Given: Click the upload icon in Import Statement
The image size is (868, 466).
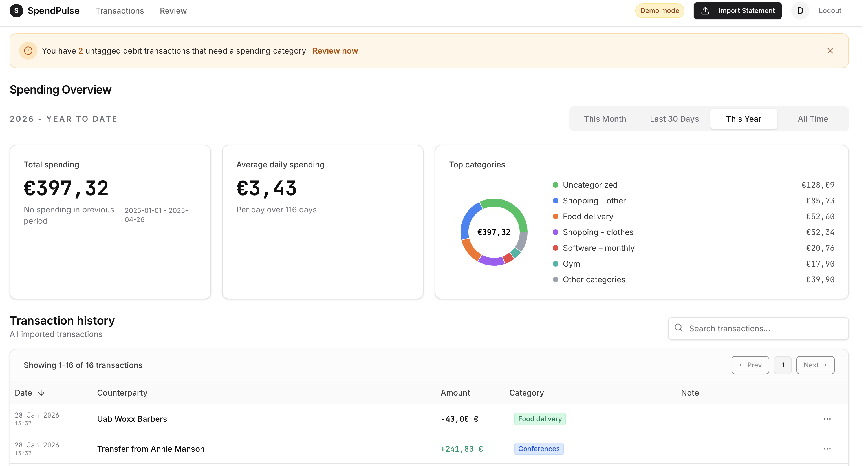Looking at the screenshot, I should 705,11.
